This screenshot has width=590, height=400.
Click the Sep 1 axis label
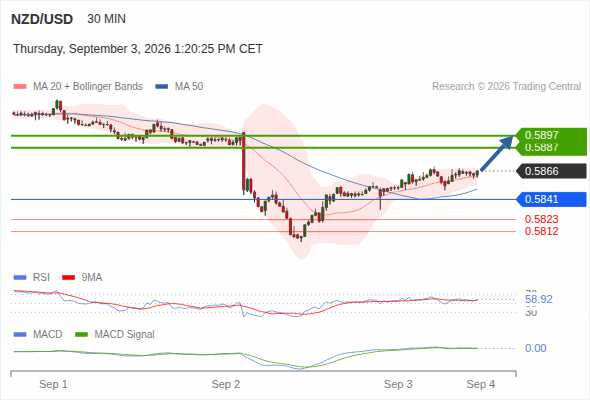point(53,384)
